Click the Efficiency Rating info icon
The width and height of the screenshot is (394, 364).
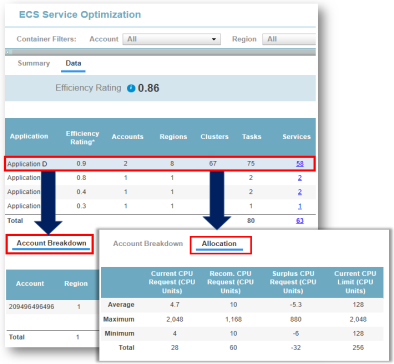[131, 88]
